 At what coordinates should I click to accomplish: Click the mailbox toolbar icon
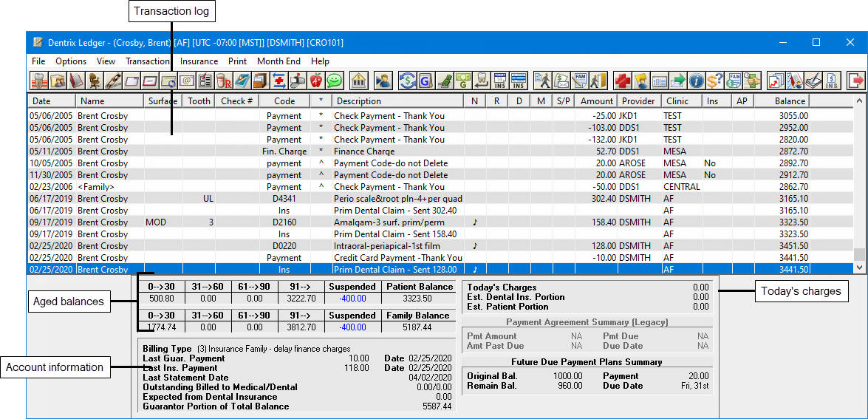click(x=298, y=81)
